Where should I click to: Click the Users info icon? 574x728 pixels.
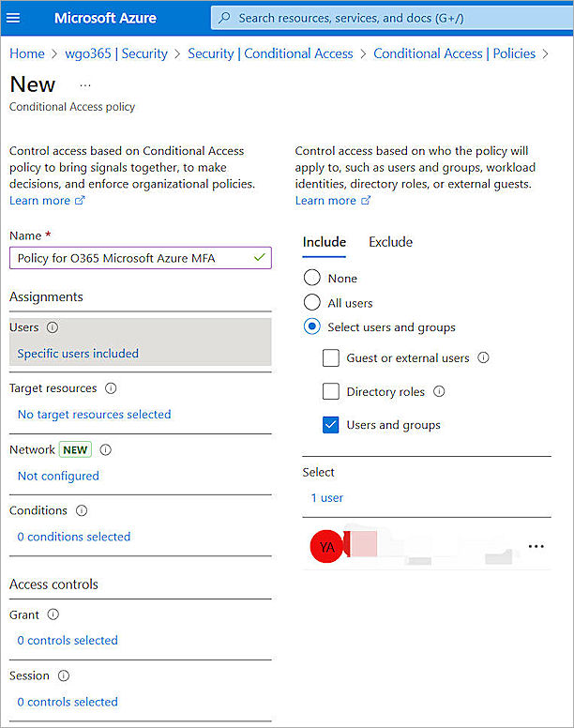[x=53, y=328]
